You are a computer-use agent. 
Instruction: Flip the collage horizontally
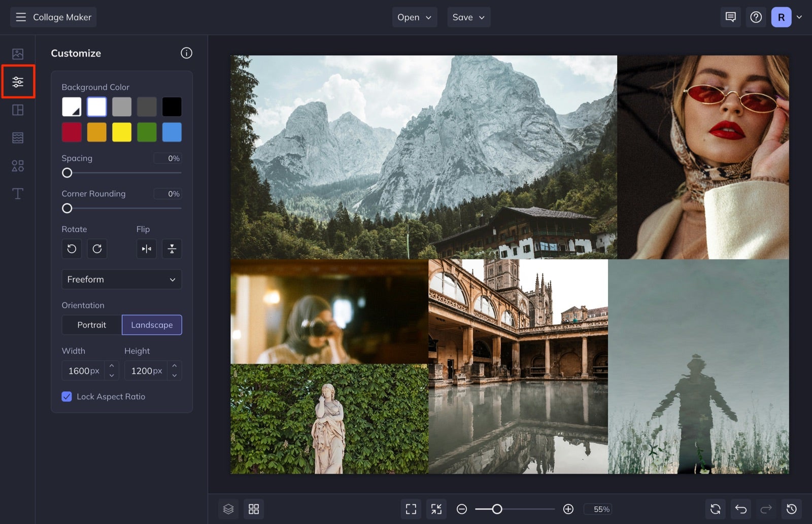[x=146, y=249]
